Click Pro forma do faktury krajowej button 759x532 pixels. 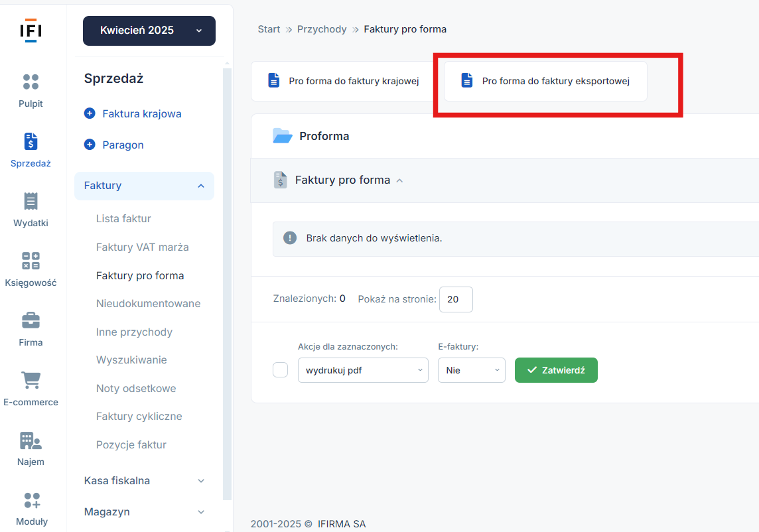[343, 81]
